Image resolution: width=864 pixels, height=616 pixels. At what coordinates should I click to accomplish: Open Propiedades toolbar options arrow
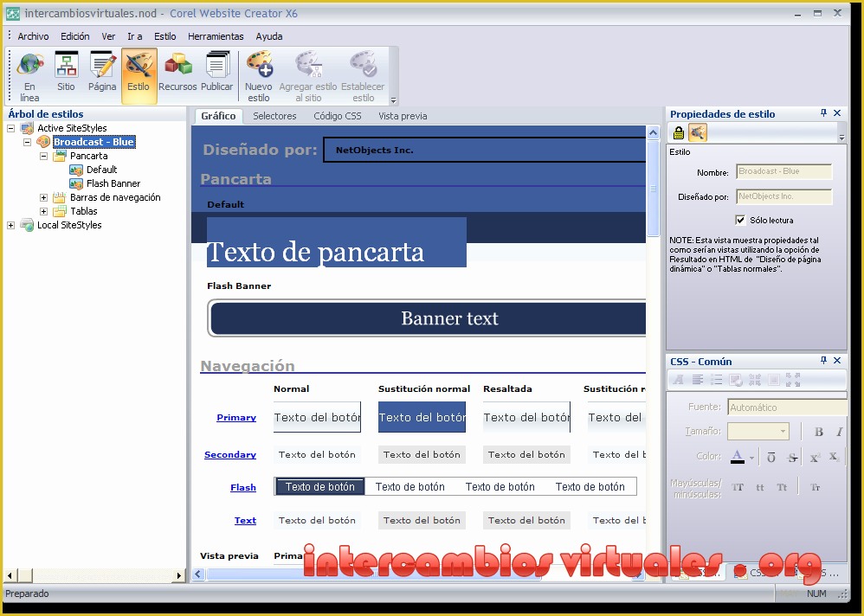point(841,138)
